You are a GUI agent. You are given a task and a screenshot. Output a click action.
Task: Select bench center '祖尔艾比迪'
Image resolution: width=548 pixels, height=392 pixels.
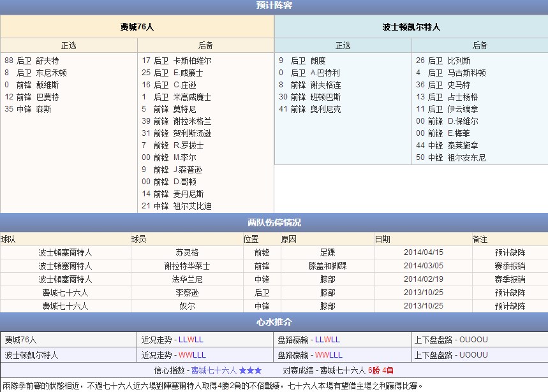point(192,206)
